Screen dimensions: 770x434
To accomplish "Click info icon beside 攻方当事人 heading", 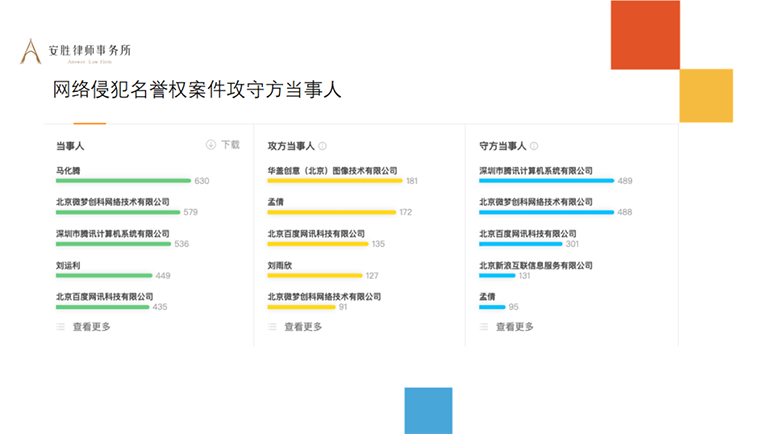I will [323, 146].
